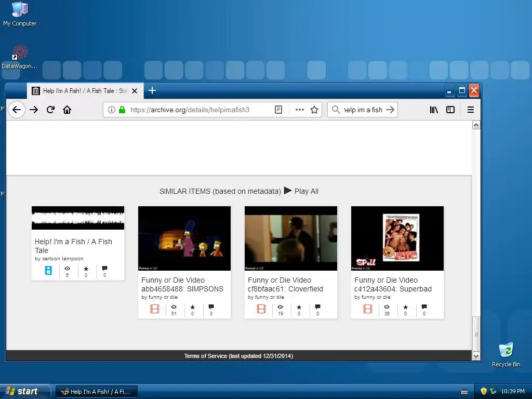Click Terms of Service footer link
The height and width of the screenshot is (399, 532).
[x=238, y=356]
